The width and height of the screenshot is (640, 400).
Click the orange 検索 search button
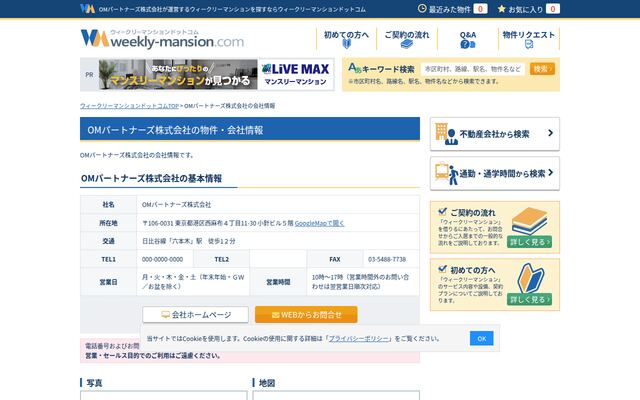coord(542,69)
